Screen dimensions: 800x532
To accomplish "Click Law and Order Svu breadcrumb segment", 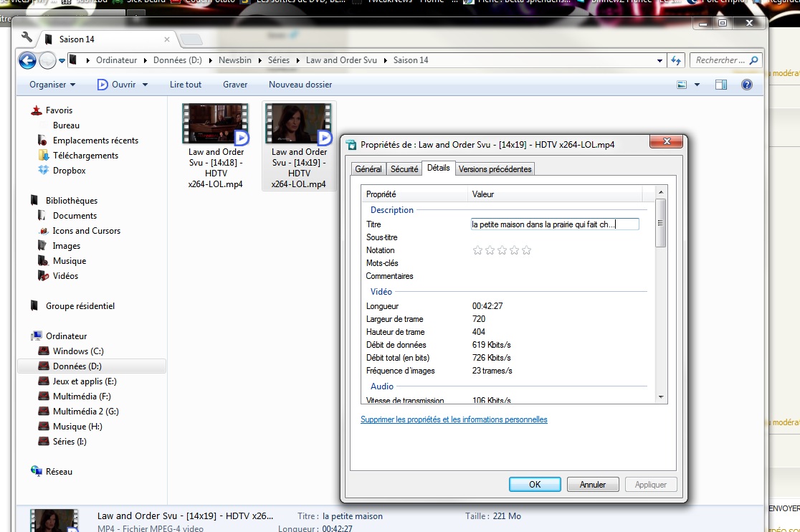I will pos(341,60).
